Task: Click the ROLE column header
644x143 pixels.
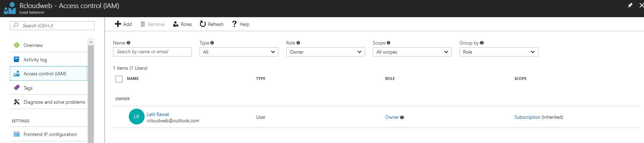Action: point(390,79)
